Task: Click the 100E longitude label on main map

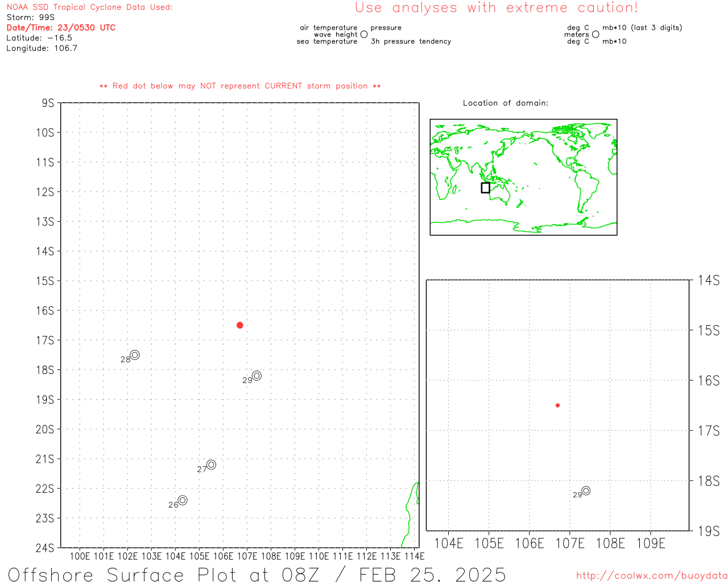Action: tap(80, 556)
